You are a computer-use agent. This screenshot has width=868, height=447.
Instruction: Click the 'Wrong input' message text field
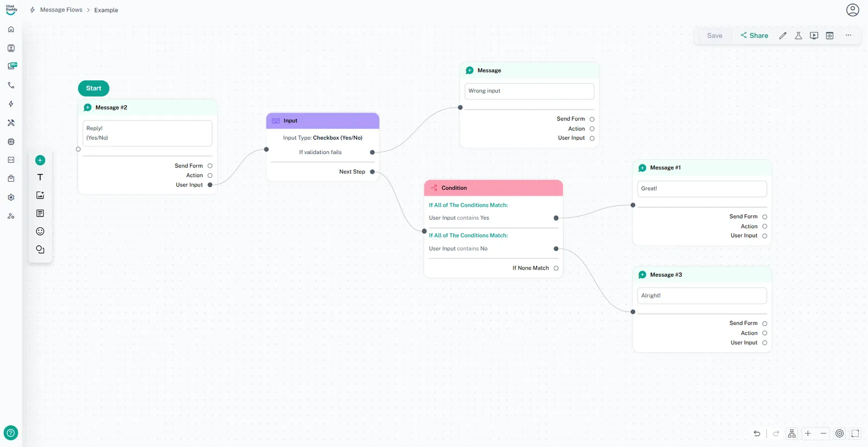[529, 91]
